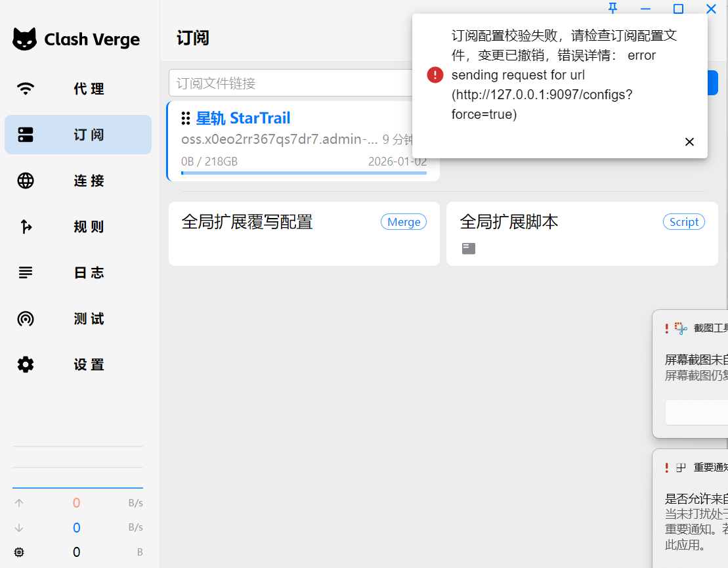This screenshot has height=568, width=728.
Task: Dismiss the error notification with the X
Action: point(689,142)
